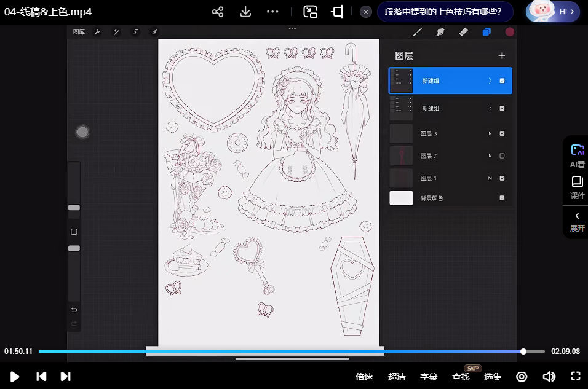Screen dimensions: 588x389
Task: Uncheck visibility of 背景颜色 layer
Action: (x=502, y=198)
